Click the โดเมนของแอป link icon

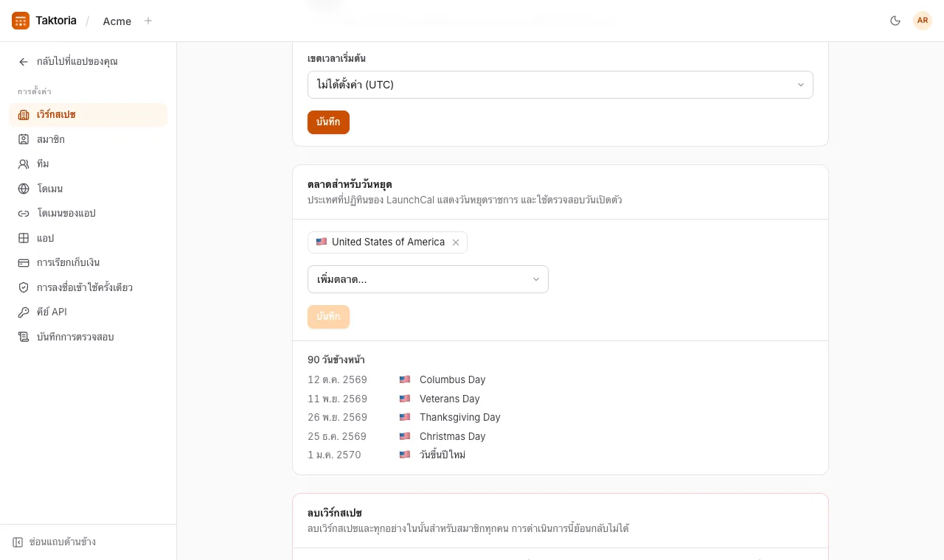[x=24, y=213]
